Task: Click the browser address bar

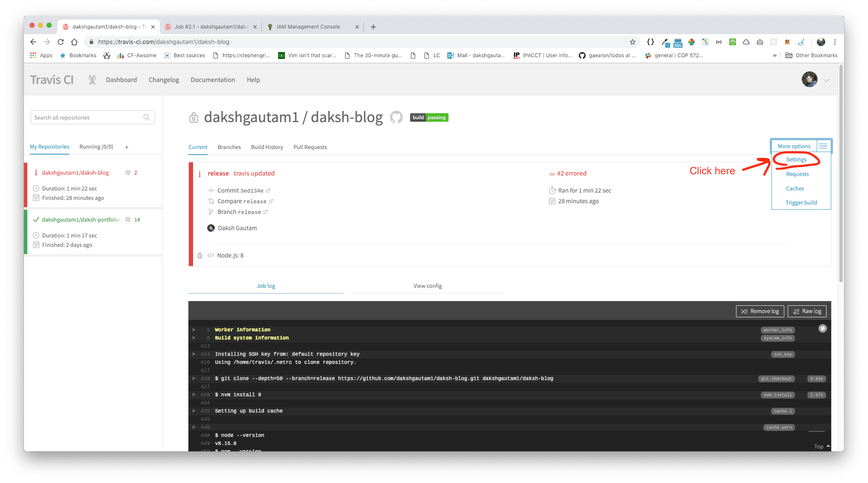Action: click(x=358, y=42)
